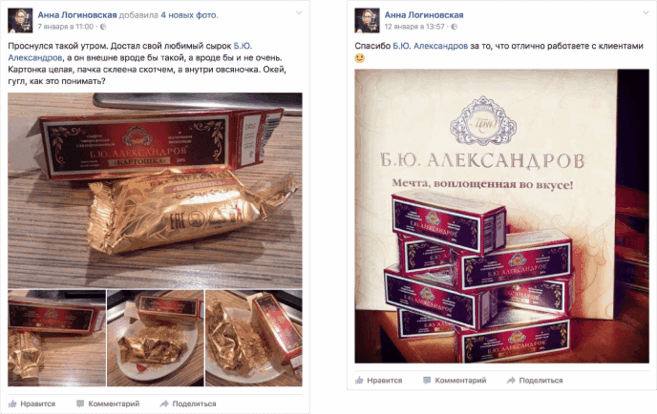Click the privacy globe icon beside 12 января timestamp
The width and height of the screenshot is (657, 414).
point(454,27)
